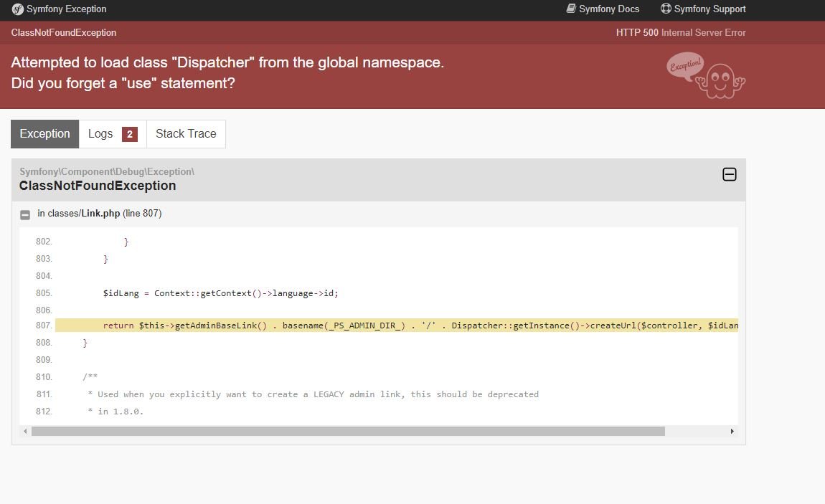
Task: Click the "Symfony\Component\Debug\Exception\" namespace text
Action: coord(107,171)
